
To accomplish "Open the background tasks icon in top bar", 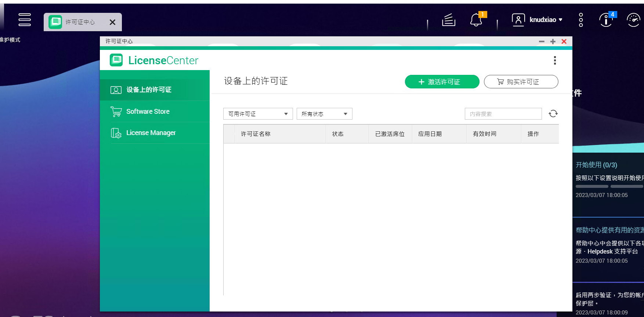I will (x=448, y=20).
